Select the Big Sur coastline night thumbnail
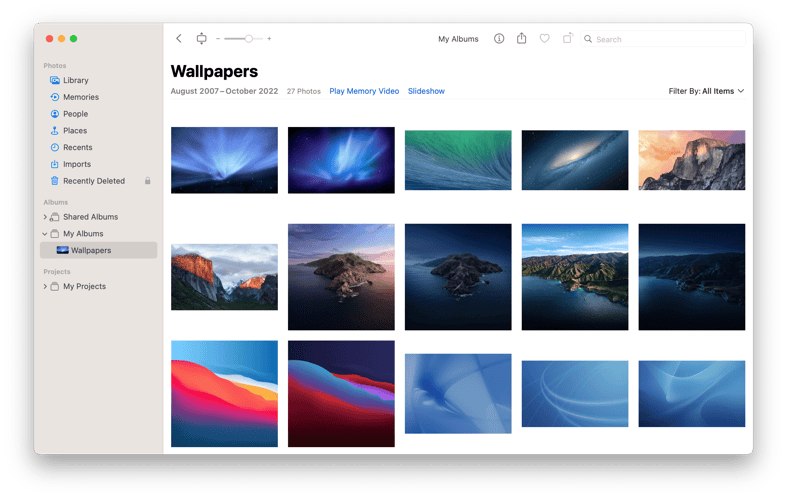The width and height of the screenshot is (787, 499). pyautogui.click(x=692, y=277)
